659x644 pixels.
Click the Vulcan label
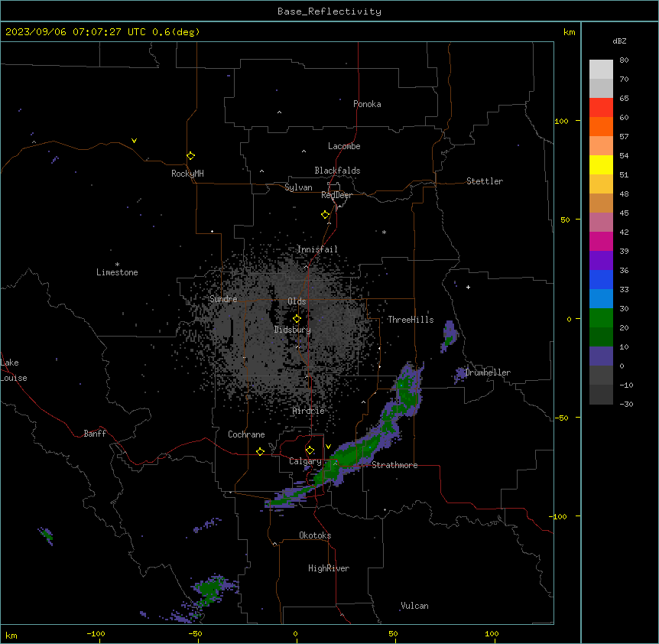(x=415, y=606)
